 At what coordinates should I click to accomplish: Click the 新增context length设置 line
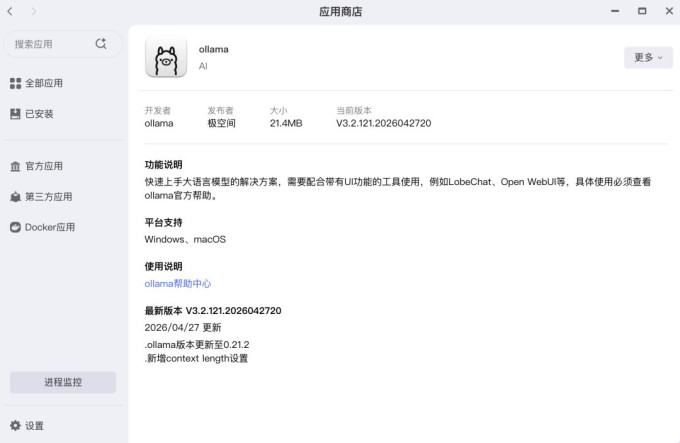196,359
